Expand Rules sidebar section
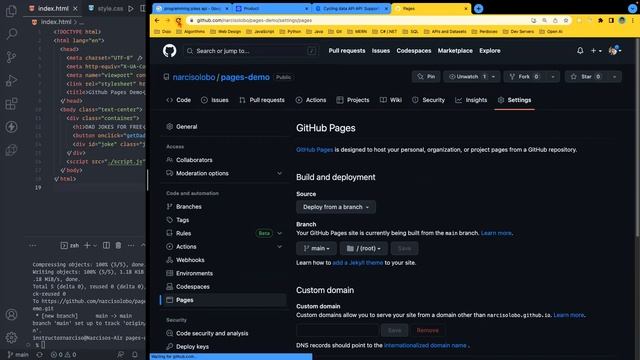 [x=280, y=233]
